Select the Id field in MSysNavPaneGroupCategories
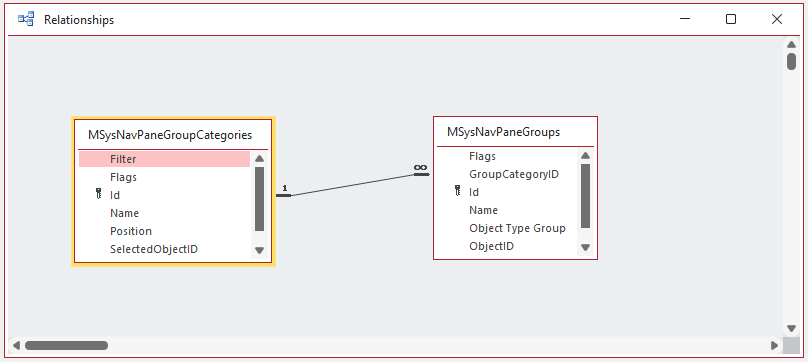The image size is (808, 362). pyautogui.click(x=164, y=195)
